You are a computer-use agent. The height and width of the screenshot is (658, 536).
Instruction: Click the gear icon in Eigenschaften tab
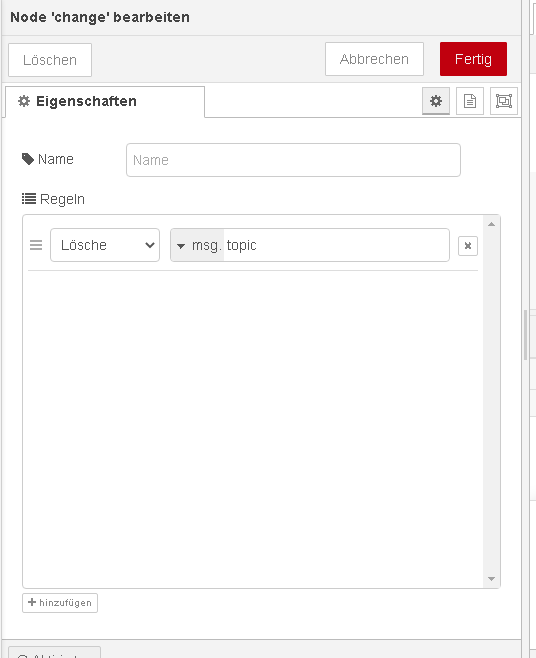(24, 101)
